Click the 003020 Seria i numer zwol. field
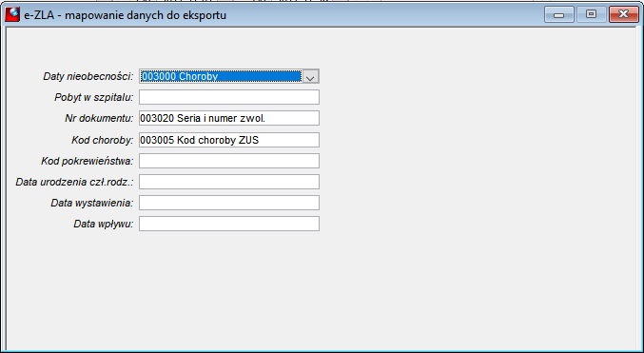Screen dimensions: 644x353 [228, 118]
